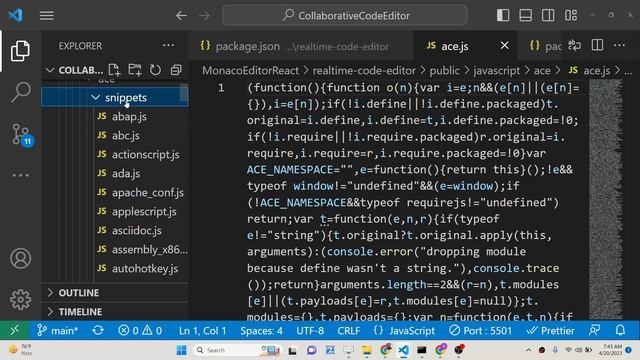Click MonacoEditorReact in the breadcrumb
Image resolution: width=640 pixels, height=360 pixels.
click(x=251, y=71)
